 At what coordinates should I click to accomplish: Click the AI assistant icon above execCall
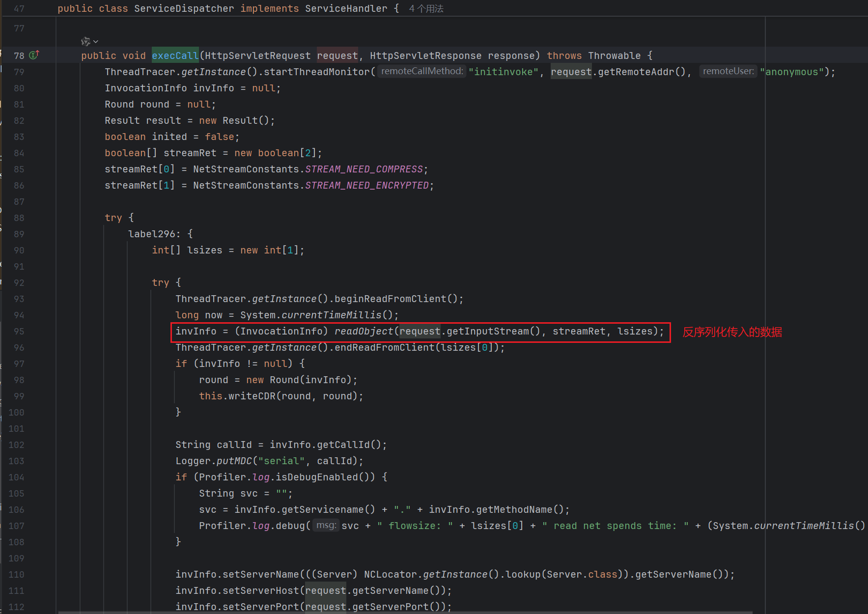tap(85, 42)
